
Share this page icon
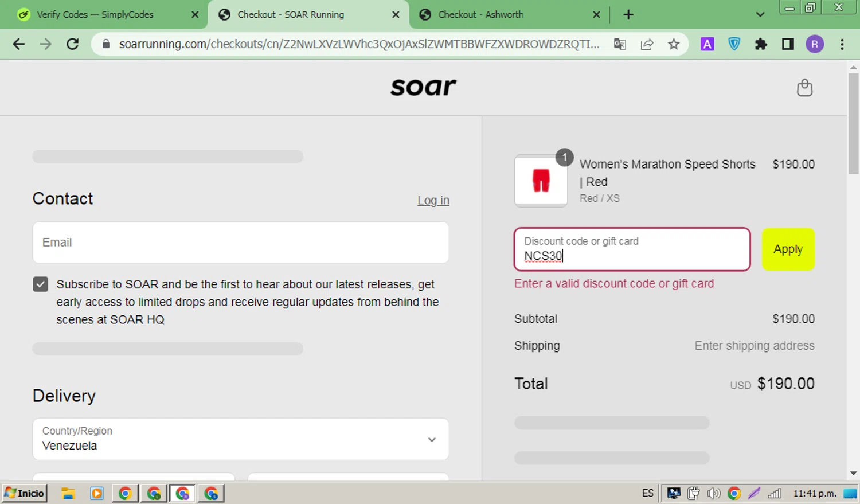point(647,44)
